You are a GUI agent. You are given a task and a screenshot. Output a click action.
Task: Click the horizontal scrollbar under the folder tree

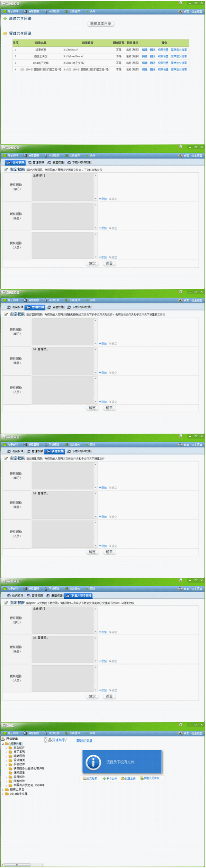(22, 864)
